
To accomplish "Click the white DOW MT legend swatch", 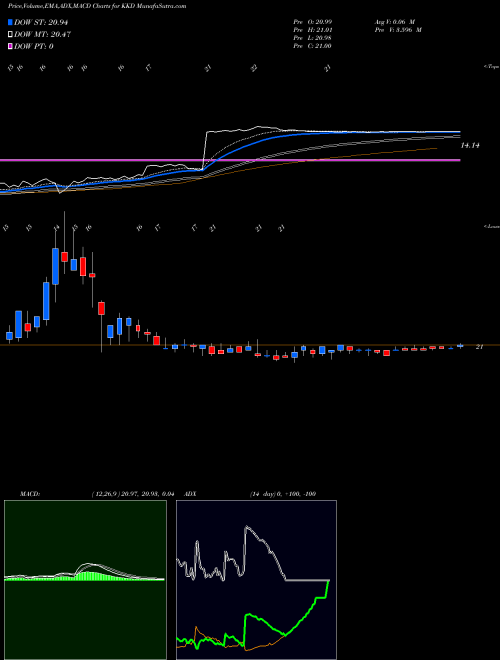I will (11, 35).
